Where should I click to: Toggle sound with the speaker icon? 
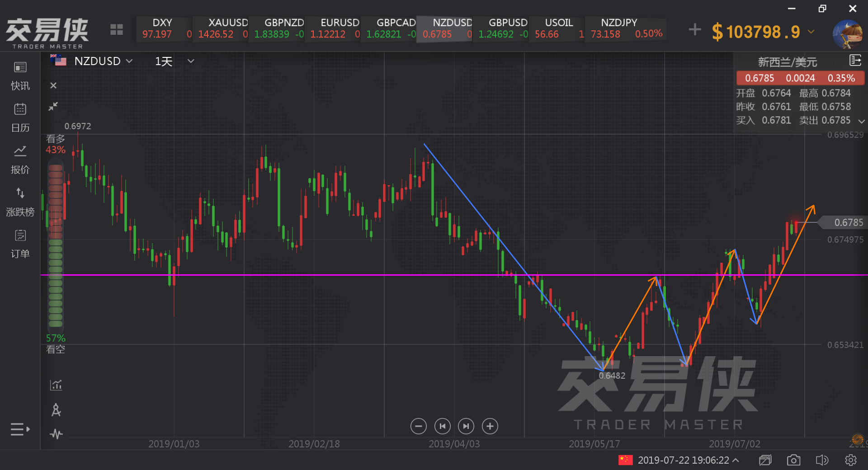[822, 460]
